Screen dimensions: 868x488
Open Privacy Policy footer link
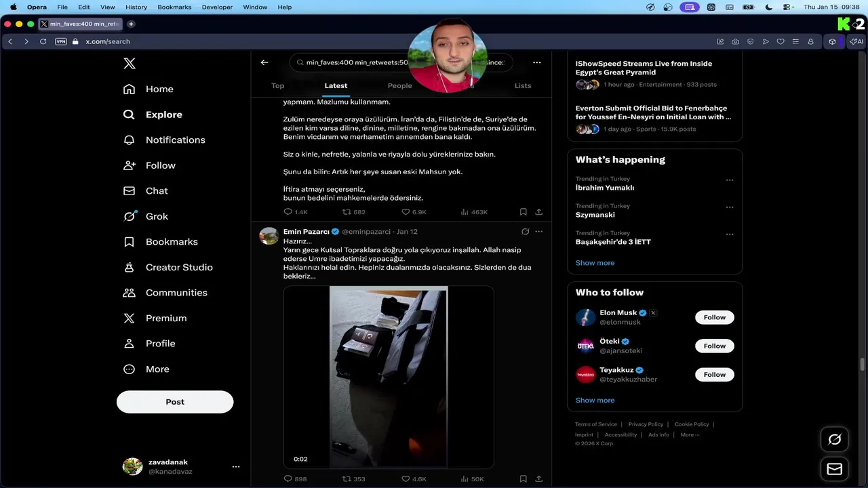click(x=646, y=424)
